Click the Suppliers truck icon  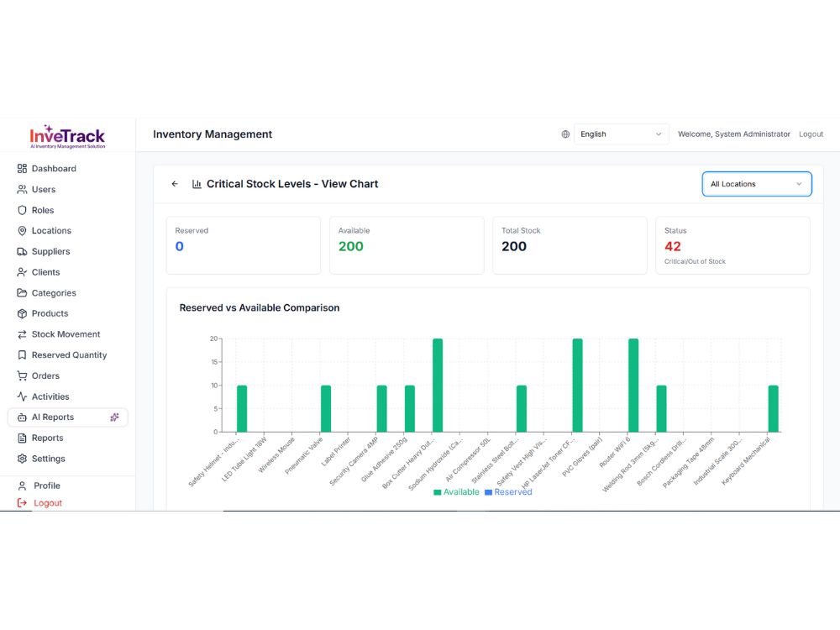[x=22, y=252]
